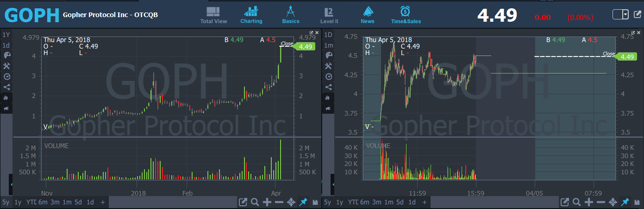Image resolution: width=644 pixels, height=209 pixels.
Task: Click the VOLUME label in the left chart
Action: pos(56,146)
